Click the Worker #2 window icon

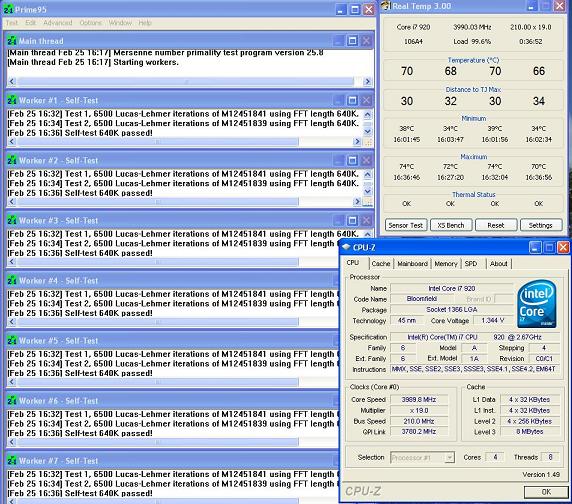pyautogui.click(x=12, y=160)
